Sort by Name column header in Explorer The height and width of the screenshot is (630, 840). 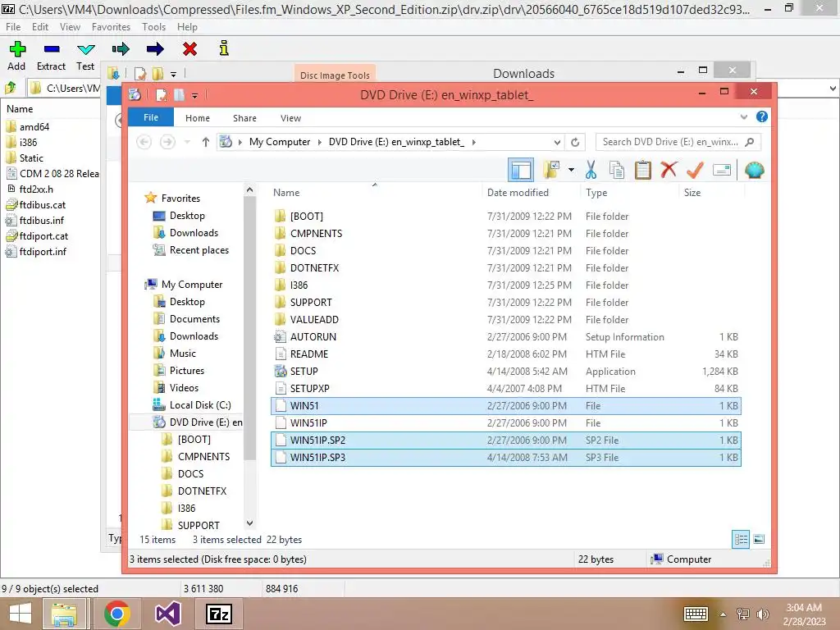pyautogui.click(x=375, y=192)
